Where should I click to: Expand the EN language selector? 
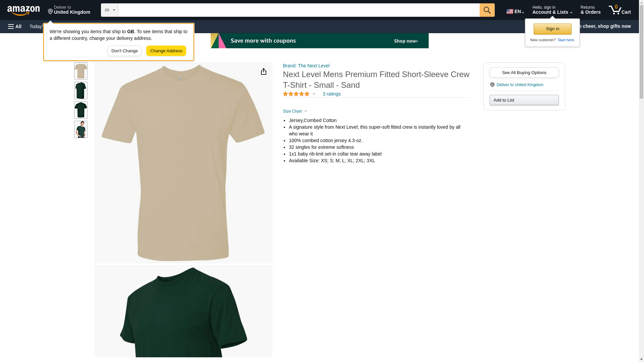(515, 11)
